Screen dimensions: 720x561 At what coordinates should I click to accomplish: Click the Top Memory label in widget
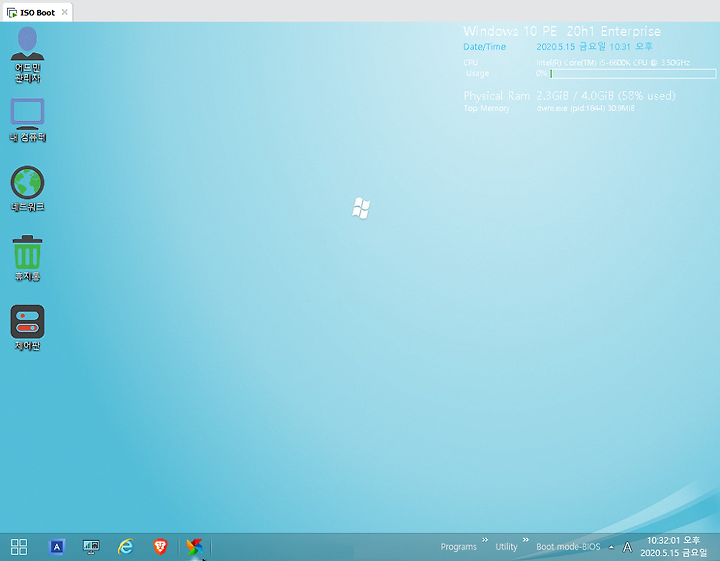pos(486,108)
